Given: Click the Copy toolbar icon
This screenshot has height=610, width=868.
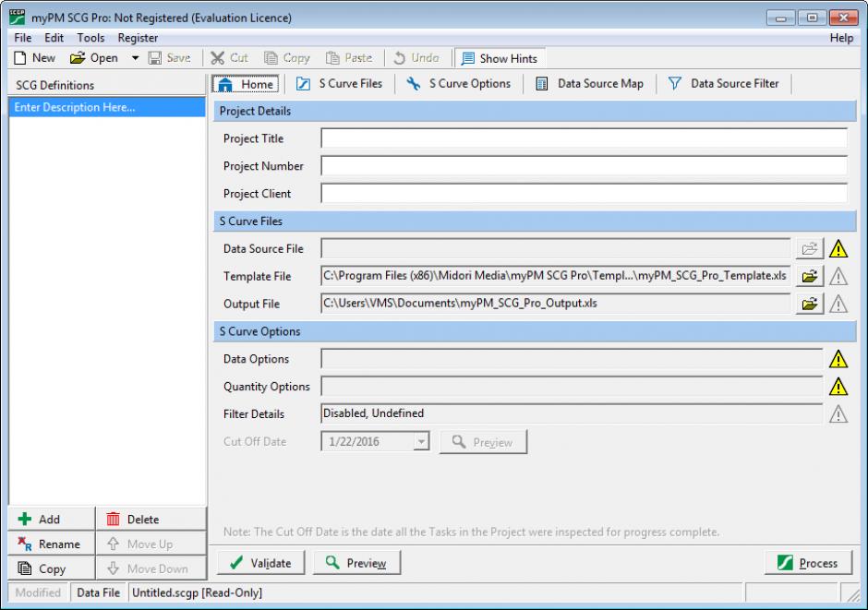Looking at the screenshot, I should point(271,57).
